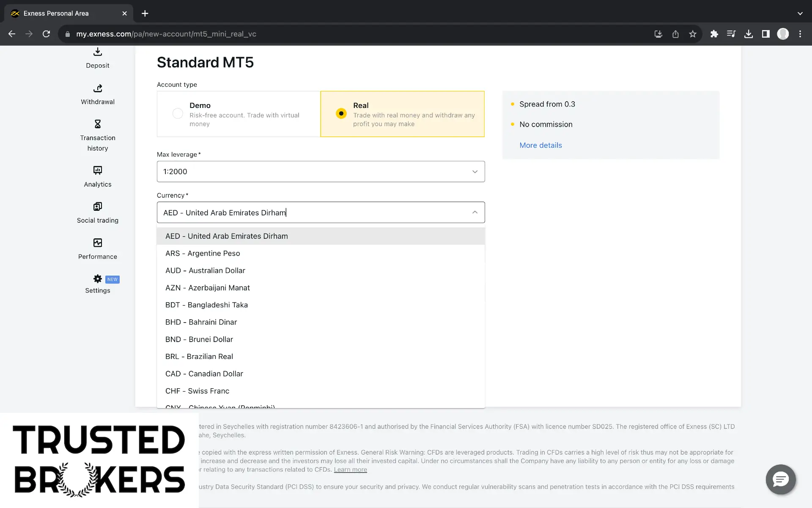Click the Spread from 0.3 text
The width and height of the screenshot is (812, 508).
pos(547,104)
